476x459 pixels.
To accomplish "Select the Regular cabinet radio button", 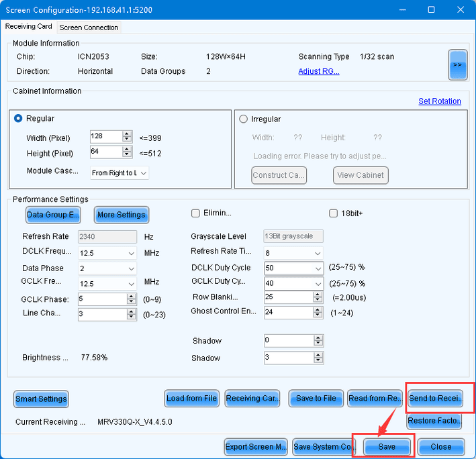I will pyautogui.click(x=18, y=118).
